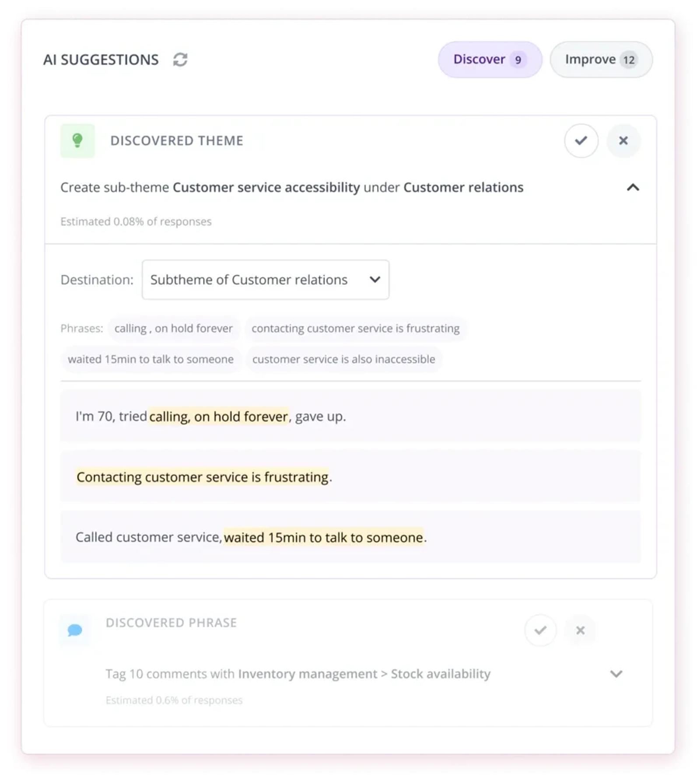Viewport: 700px width, 781px height.
Task: Expand the Stock availability suggestion
Action: click(616, 674)
